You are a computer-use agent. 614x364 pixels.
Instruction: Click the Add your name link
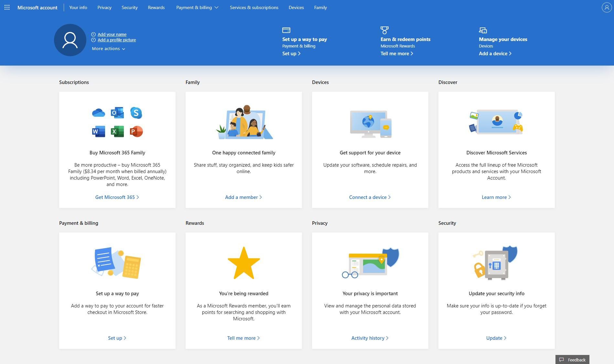click(112, 34)
